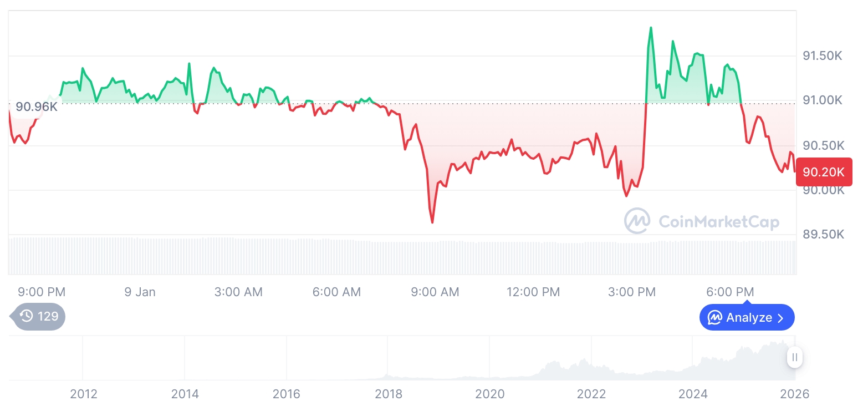Select 2020 on the overview timeline

pyautogui.click(x=490, y=394)
